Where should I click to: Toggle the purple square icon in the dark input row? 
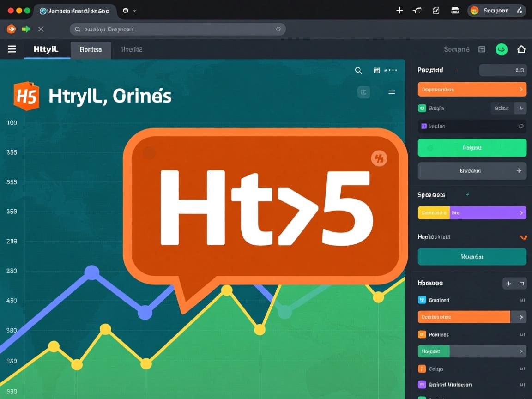point(423,126)
